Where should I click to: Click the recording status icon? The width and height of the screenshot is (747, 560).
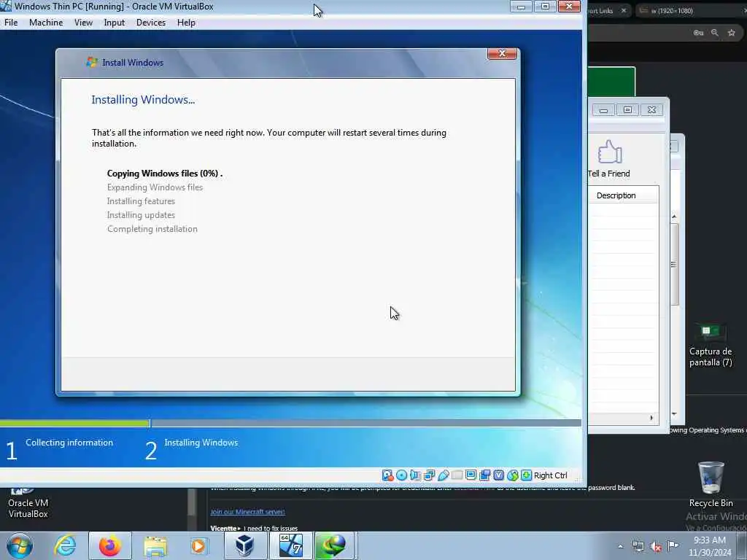click(485, 475)
